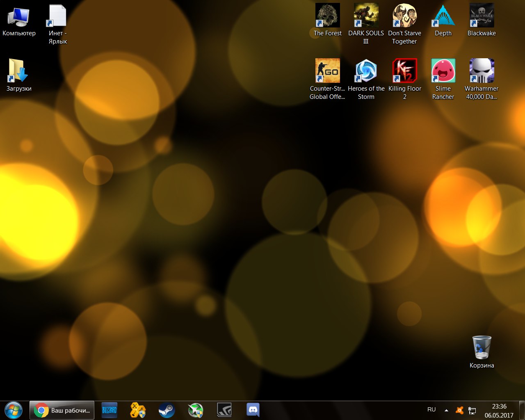This screenshot has width=525, height=420.
Task: Select the Slime Rancher icon
Action: click(x=443, y=71)
